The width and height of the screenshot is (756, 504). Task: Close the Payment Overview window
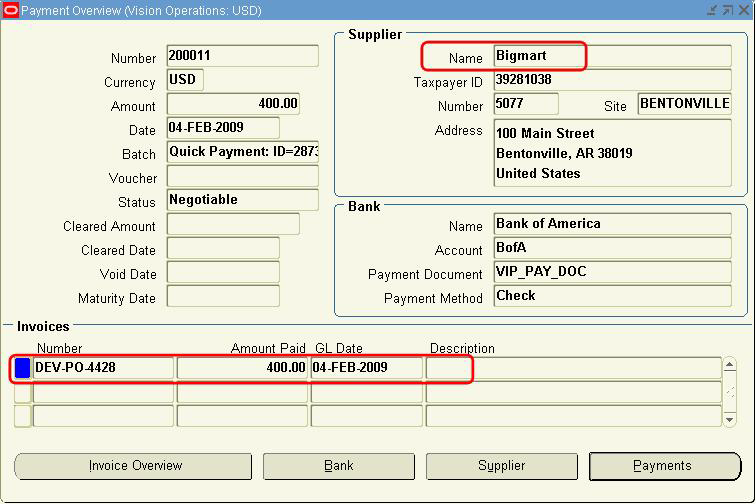[x=744, y=10]
